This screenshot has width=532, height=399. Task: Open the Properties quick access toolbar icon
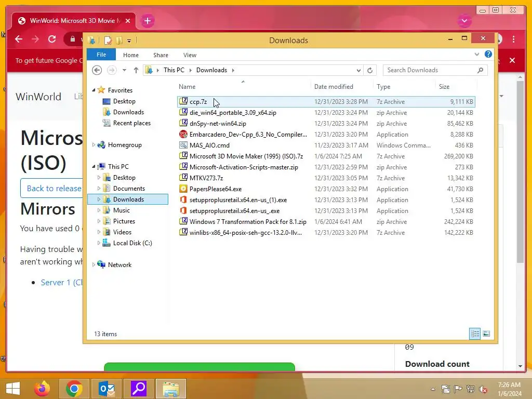108,41
